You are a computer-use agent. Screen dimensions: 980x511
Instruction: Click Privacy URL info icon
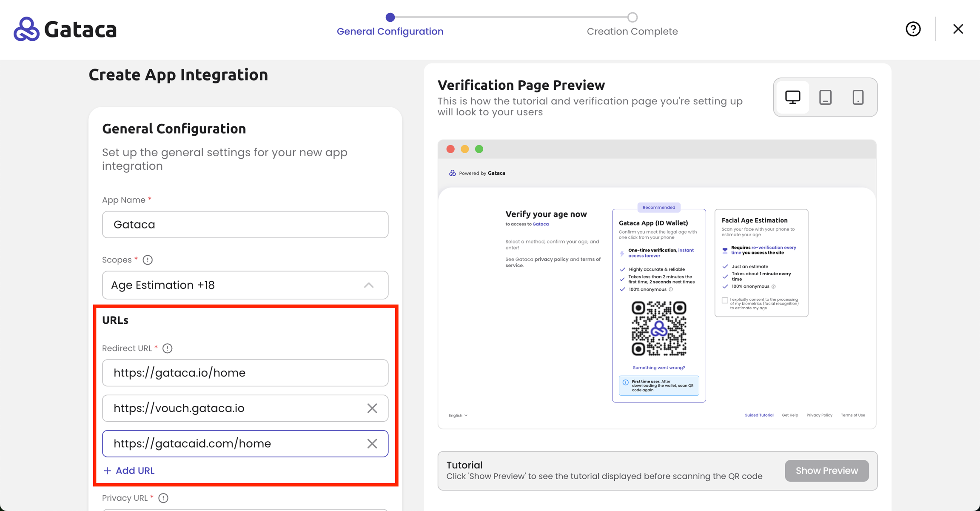pos(163,498)
